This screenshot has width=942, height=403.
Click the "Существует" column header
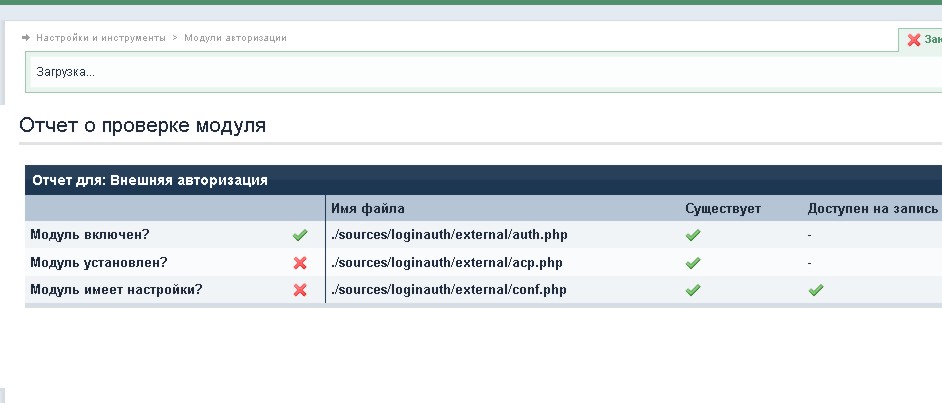point(723,208)
